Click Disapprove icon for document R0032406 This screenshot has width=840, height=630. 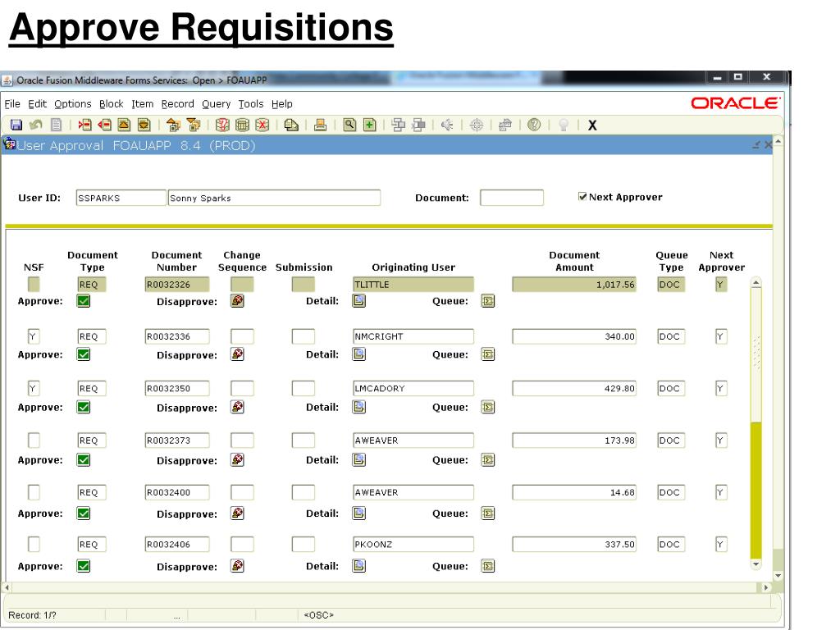click(237, 566)
